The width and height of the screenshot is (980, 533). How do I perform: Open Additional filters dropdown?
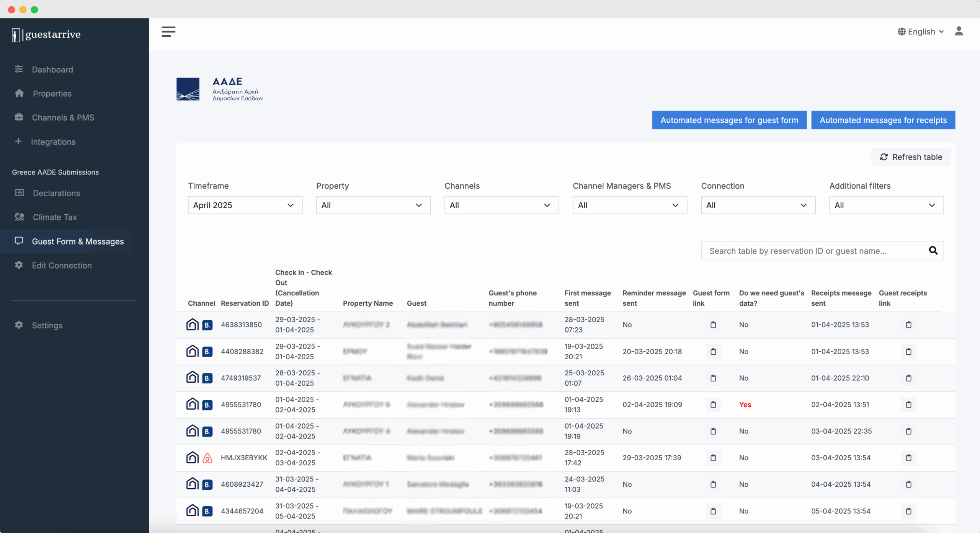pyautogui.click(x=886, y=205)
